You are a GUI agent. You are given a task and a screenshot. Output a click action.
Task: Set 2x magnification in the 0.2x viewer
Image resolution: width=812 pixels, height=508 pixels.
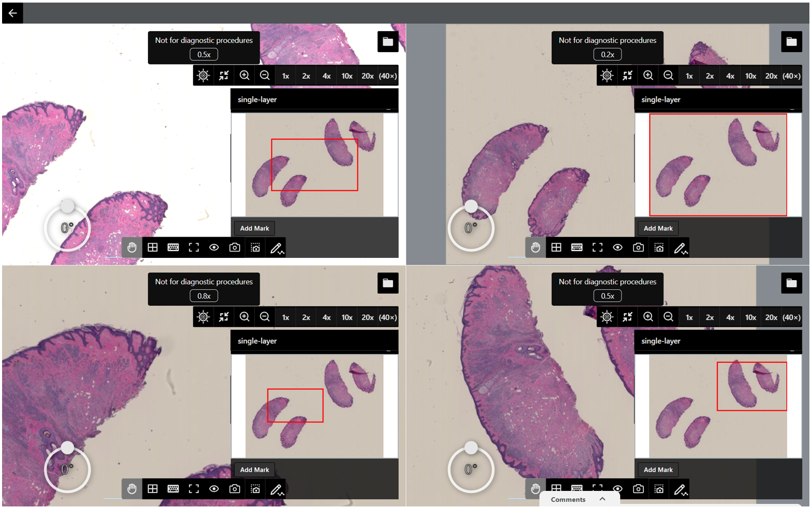(x=710, y=76)
